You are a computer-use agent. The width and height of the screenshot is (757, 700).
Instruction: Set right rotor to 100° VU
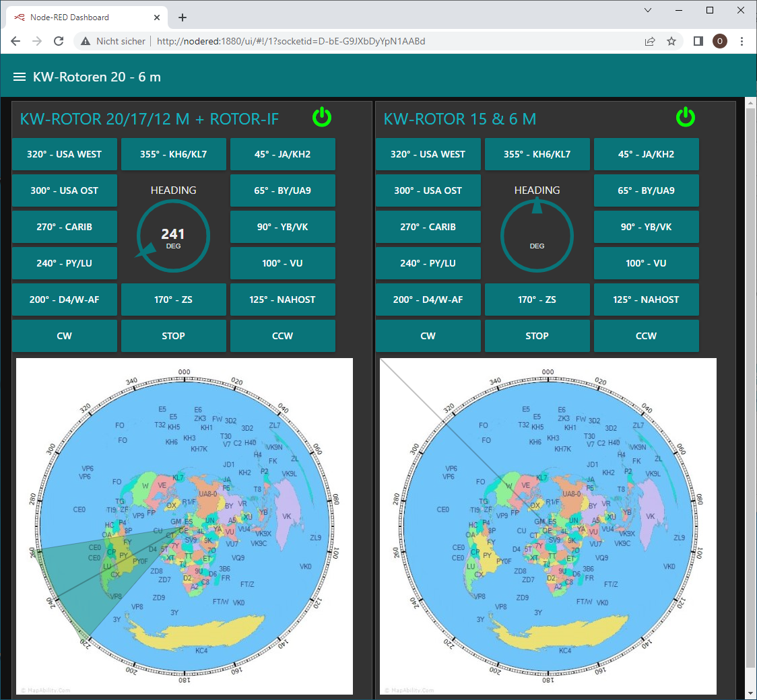646,263
